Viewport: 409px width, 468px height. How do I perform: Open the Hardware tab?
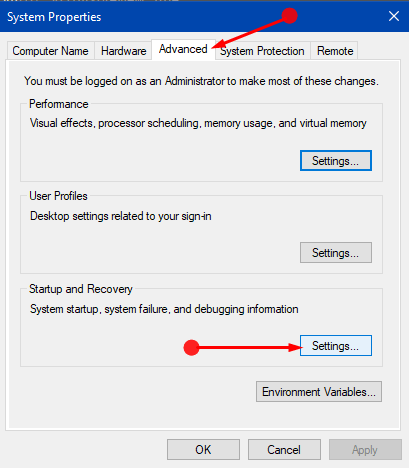(123, 51)
